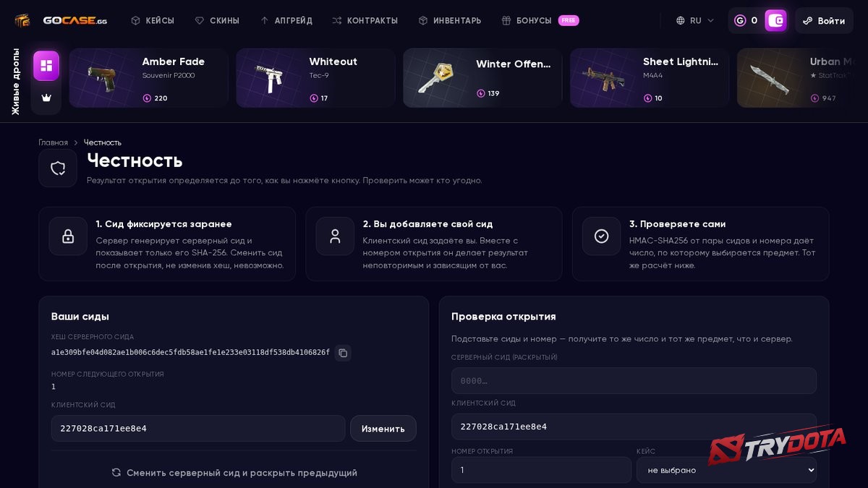
Task: Open the Инвентарь section
Action: tap(450, 20)
